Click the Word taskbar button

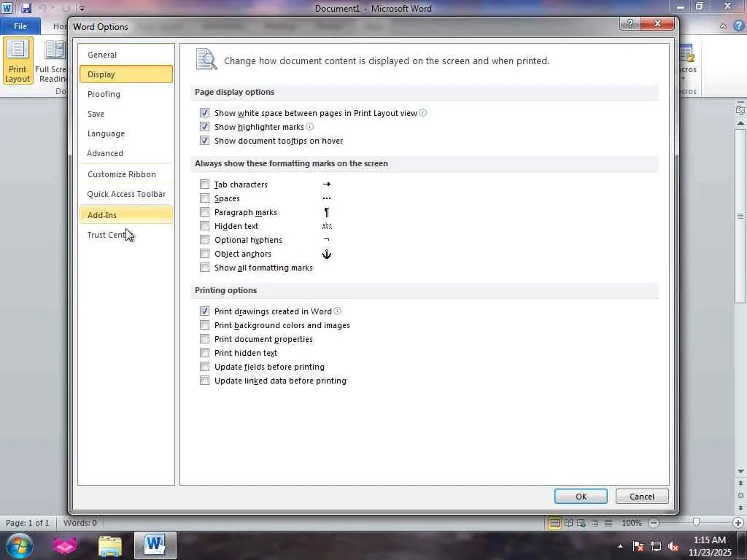(x=155, y=545)
